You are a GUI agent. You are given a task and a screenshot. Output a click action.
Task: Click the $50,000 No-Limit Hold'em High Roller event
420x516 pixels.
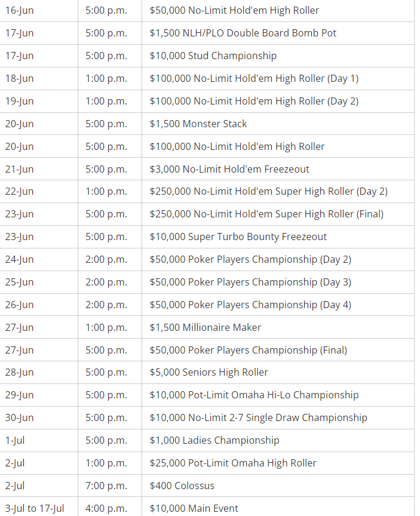click(x=234, y=11)
